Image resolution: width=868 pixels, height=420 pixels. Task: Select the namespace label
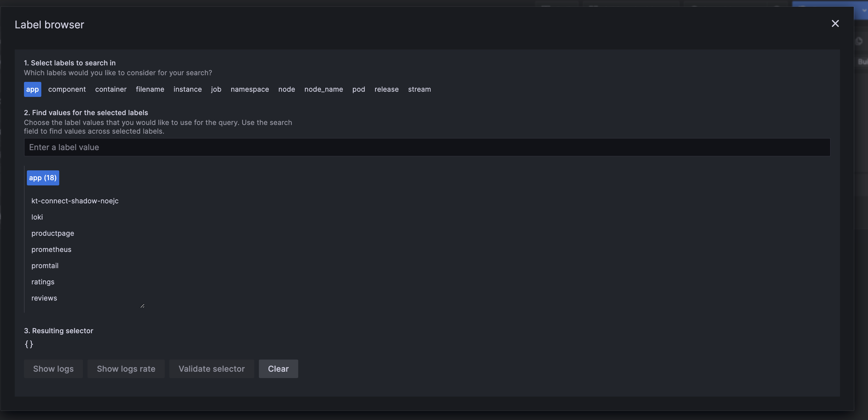(250, 89)
